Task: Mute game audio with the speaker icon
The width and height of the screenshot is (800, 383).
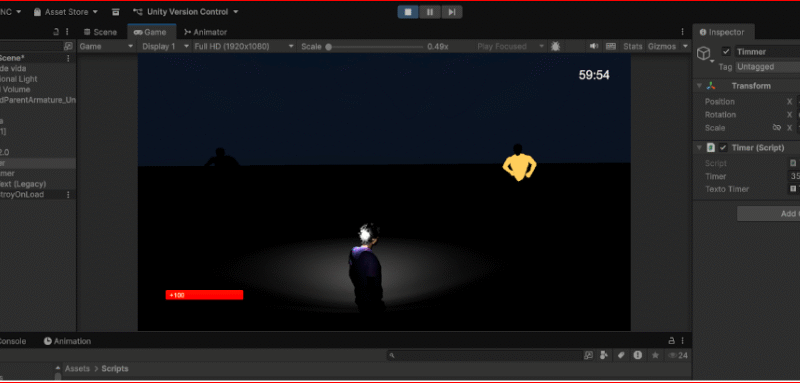Action: [x=594, y=46]
